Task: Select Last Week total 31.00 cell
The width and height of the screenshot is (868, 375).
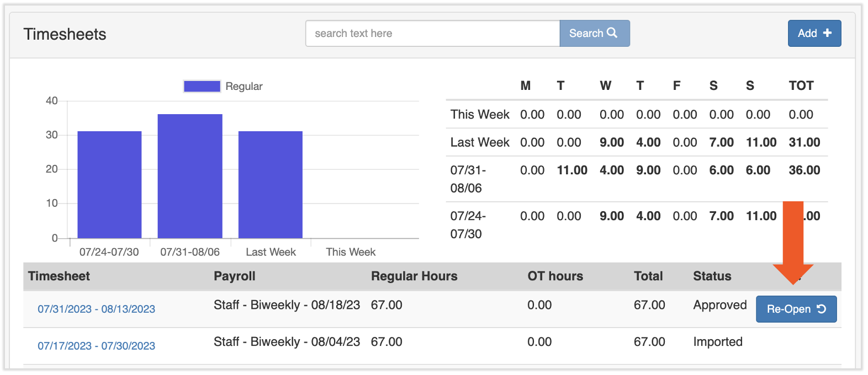Action: (x=804, y=142)
